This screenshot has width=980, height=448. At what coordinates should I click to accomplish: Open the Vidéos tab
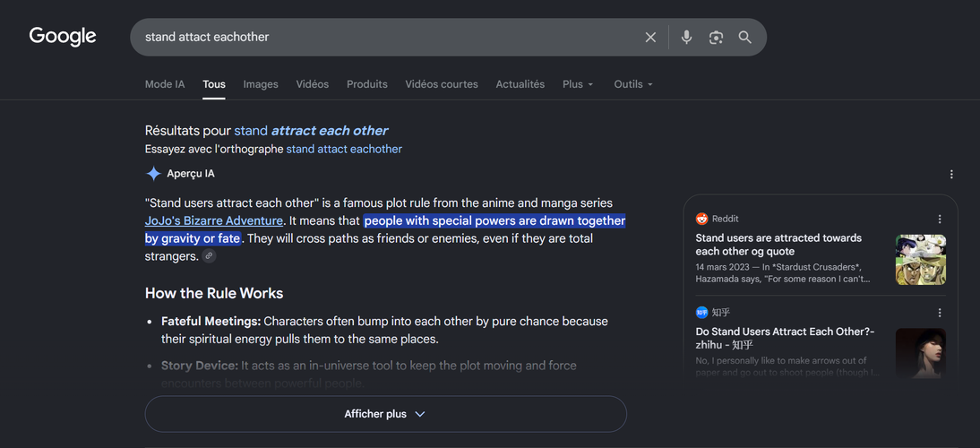click(x=313, y=83)
